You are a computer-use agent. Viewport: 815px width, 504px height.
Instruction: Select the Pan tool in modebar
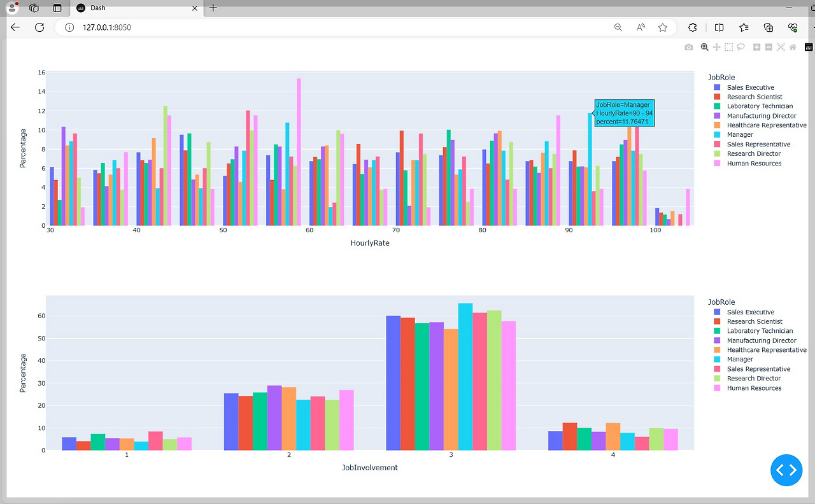coord(716,47)
